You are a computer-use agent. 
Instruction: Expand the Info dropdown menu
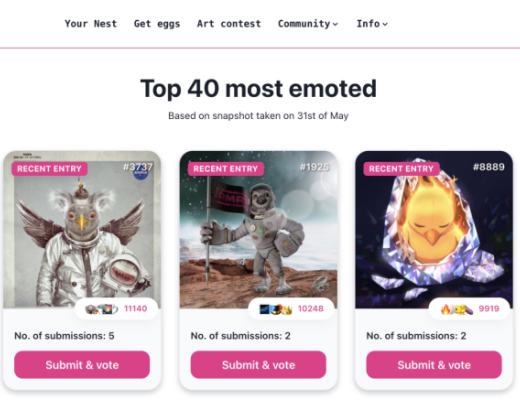point(372,24)
